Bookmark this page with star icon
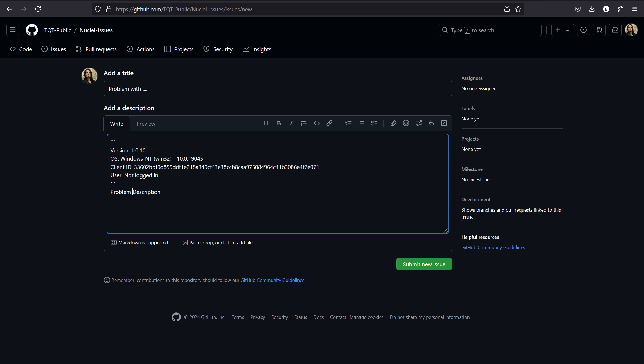This screenshot has width=644, height=364. click(x=518, y=9)
